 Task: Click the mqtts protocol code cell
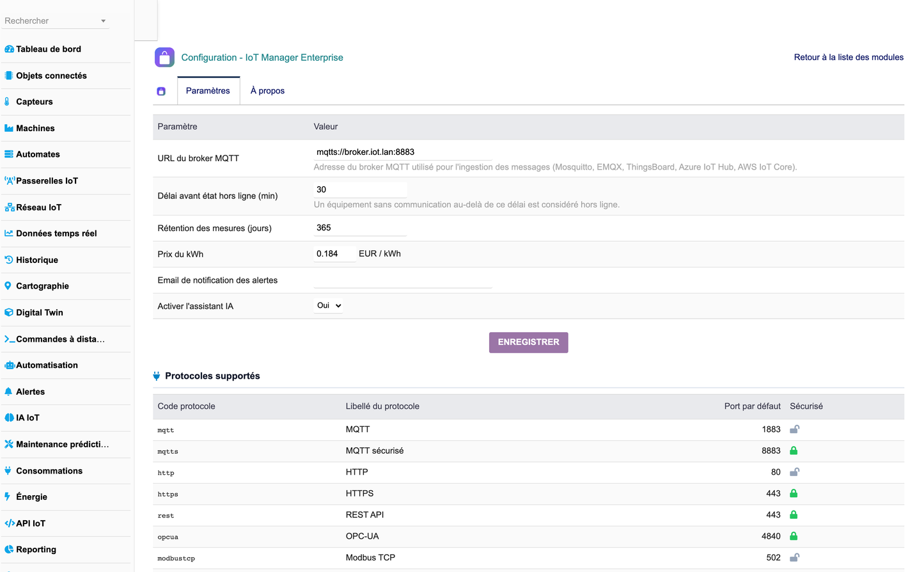[168, 452]
